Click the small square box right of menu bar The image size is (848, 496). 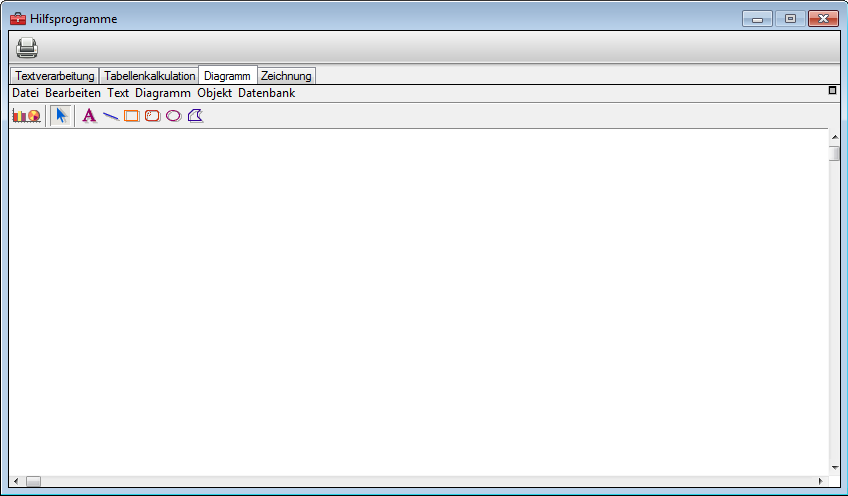point(832,91)
